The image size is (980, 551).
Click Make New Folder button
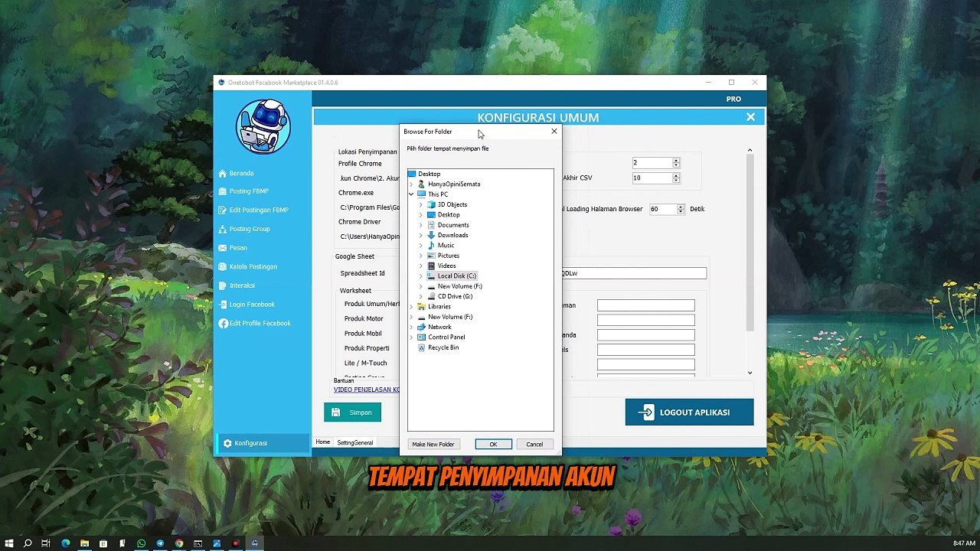(433, 444)
